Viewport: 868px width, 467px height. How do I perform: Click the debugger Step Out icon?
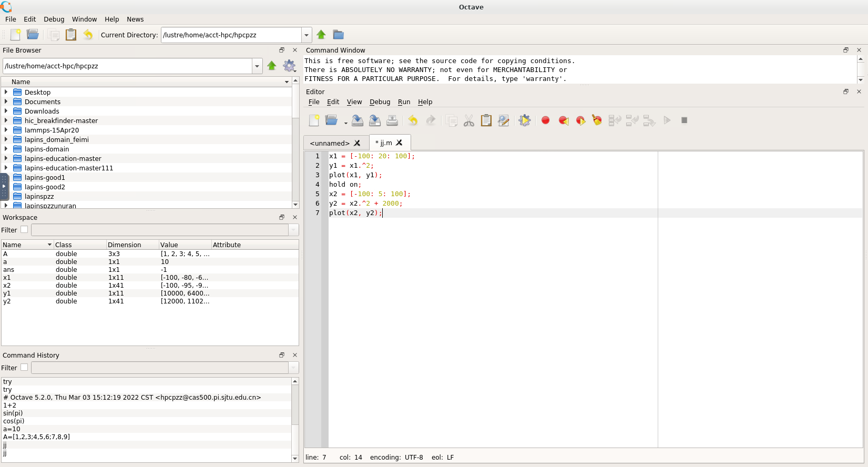(649, 120)
